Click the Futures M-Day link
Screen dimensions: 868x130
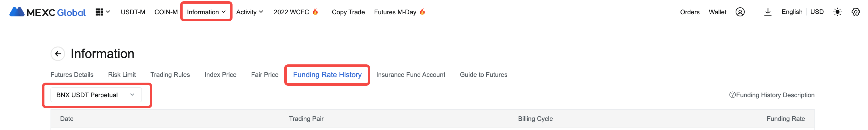pyautogui.click(x=399, y=12)
